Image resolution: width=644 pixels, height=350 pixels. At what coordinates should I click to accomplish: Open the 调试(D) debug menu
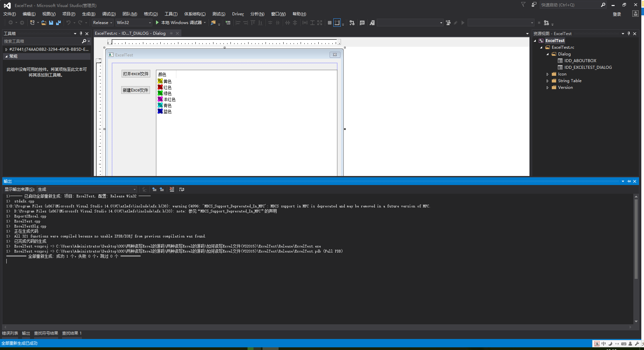(109, 14)
